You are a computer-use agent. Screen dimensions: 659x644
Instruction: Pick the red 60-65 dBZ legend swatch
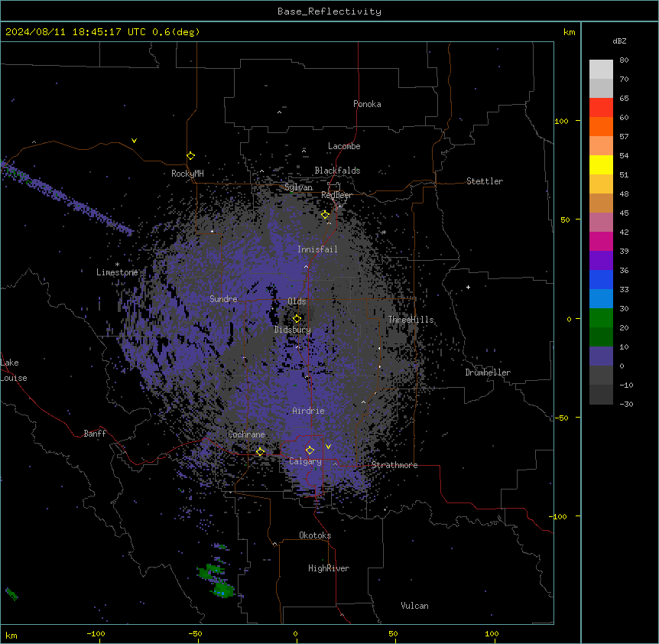coord(601,108)
